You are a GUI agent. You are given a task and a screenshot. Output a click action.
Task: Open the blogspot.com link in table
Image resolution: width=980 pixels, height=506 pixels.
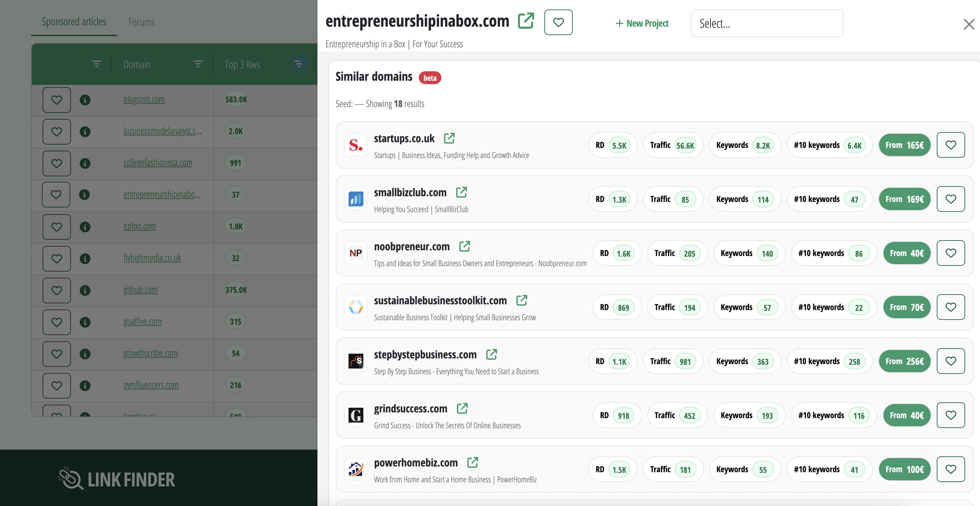pos(144,99)
